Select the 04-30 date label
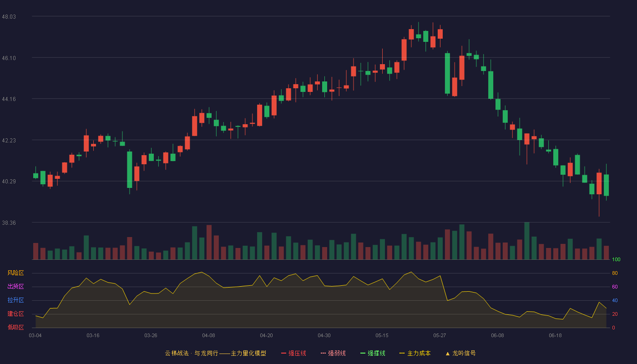637x364 pixels. coord(324,335)
